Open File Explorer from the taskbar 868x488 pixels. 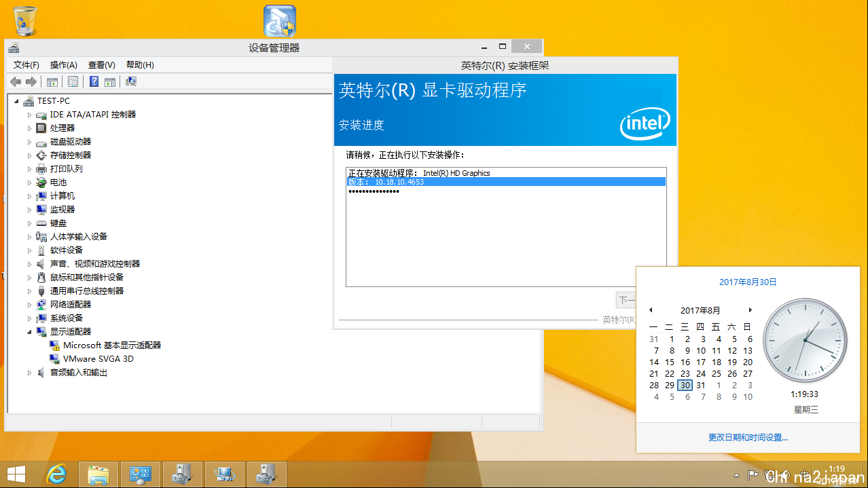click(98, 474)
